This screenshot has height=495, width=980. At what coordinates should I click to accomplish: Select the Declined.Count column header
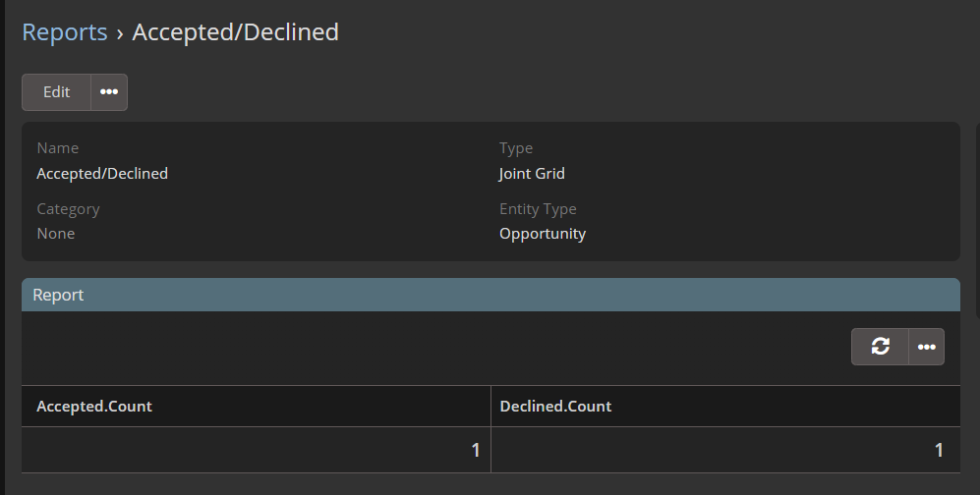[555, 407]
